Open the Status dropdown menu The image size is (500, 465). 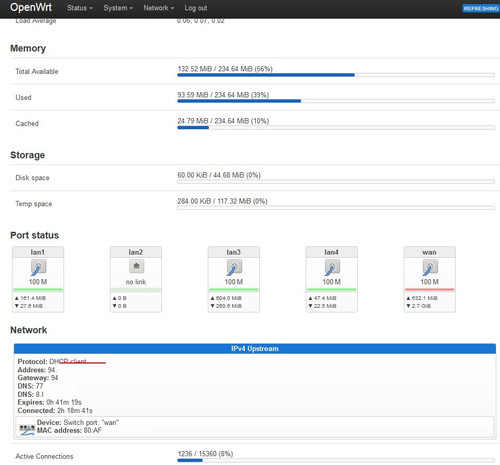(80, 8)
